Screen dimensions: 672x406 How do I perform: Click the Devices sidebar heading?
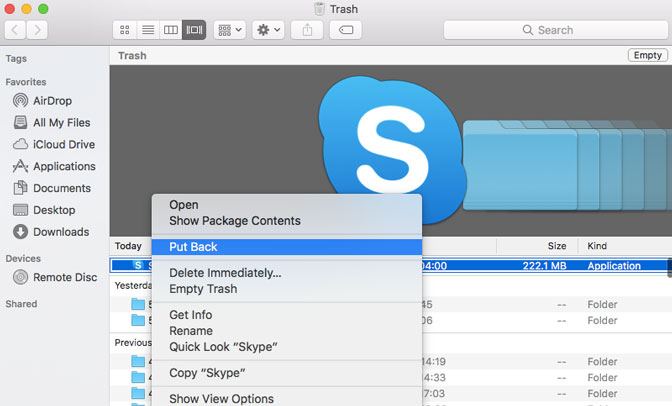pos(23,259)
